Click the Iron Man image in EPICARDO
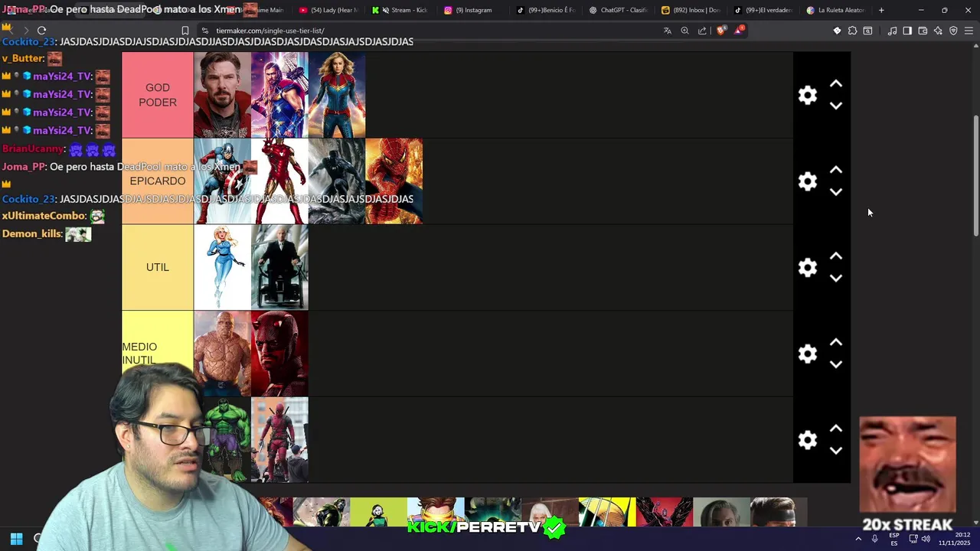 (x=279, y=181)
